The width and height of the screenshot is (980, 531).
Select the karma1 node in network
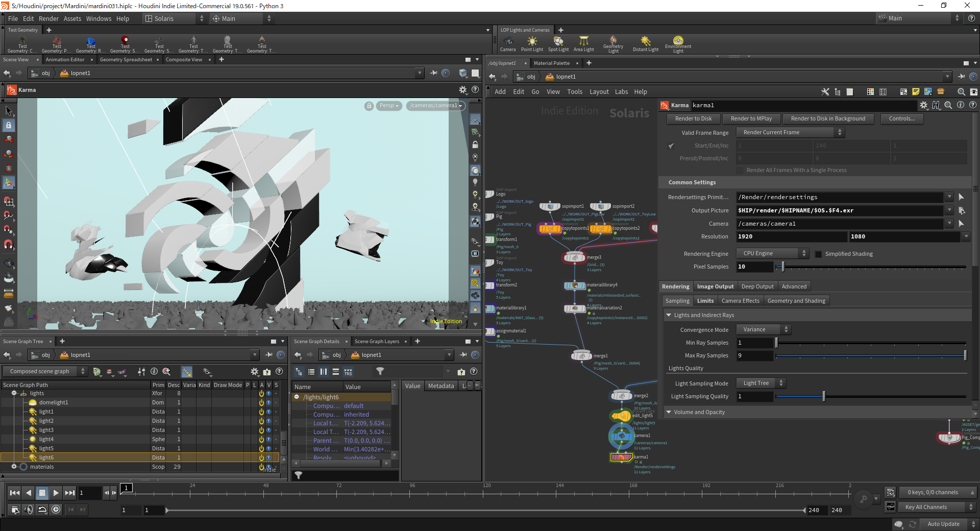pos(621,457)
